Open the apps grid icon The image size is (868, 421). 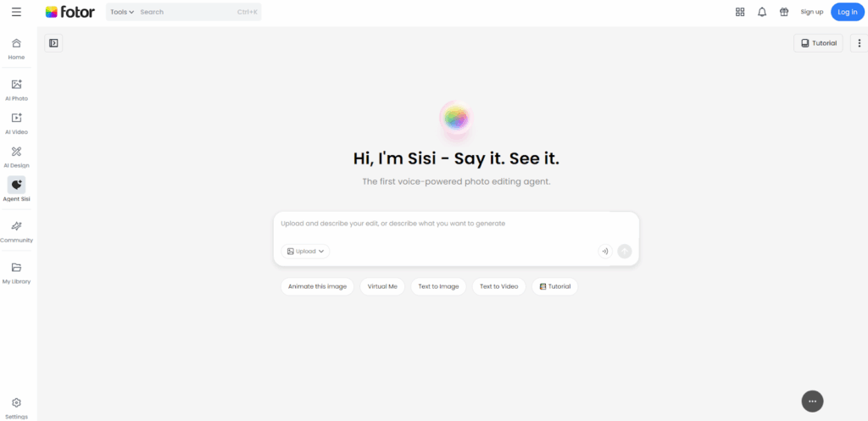point(740,12)
